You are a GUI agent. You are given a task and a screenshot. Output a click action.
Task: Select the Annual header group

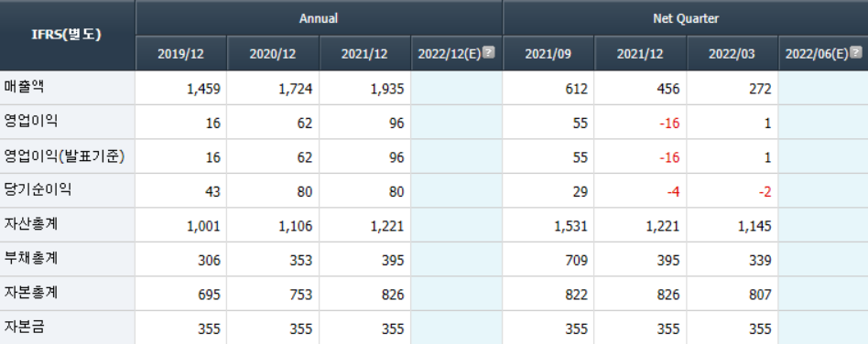click(319, 18)
